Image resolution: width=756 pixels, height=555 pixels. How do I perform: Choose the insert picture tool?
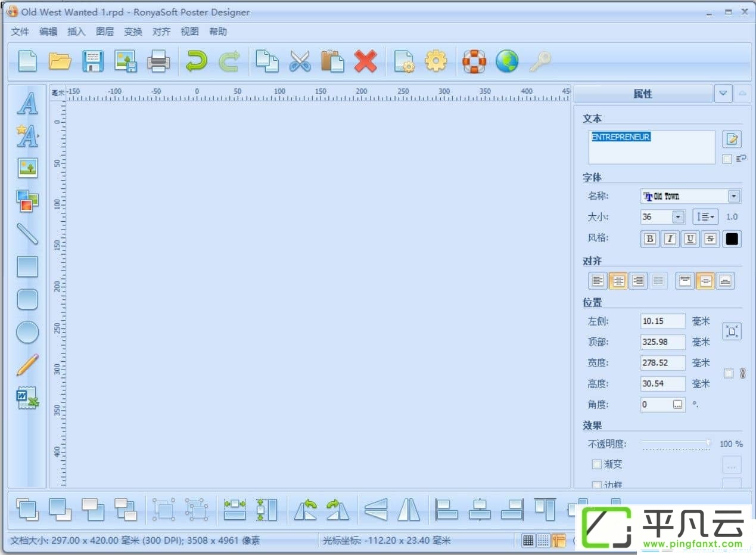pyautogui.click(x=27, y=168)
